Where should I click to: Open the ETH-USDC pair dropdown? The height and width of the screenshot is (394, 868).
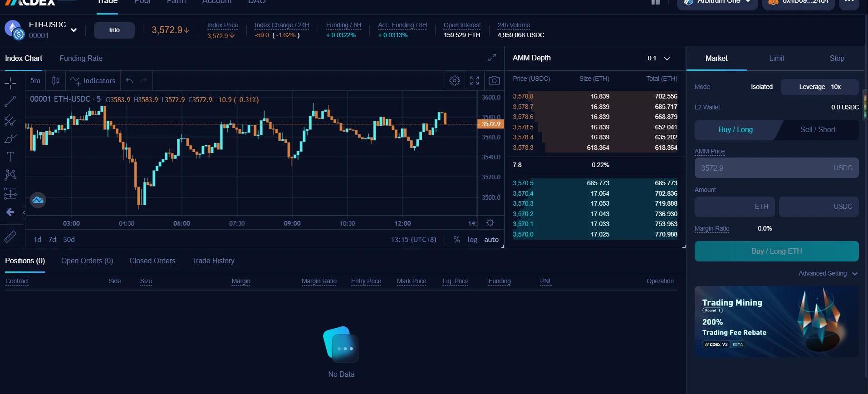click(74, 30)
